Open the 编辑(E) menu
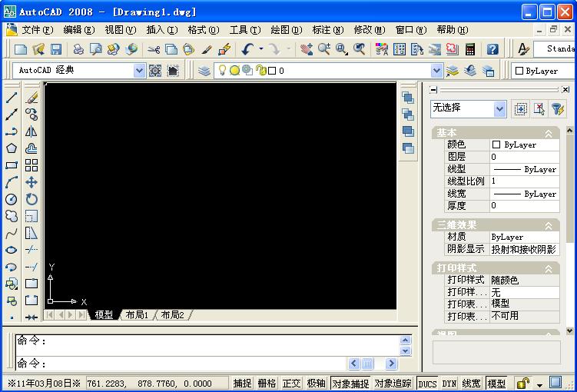This screenshot has height=392, width=577. [78, 29]
